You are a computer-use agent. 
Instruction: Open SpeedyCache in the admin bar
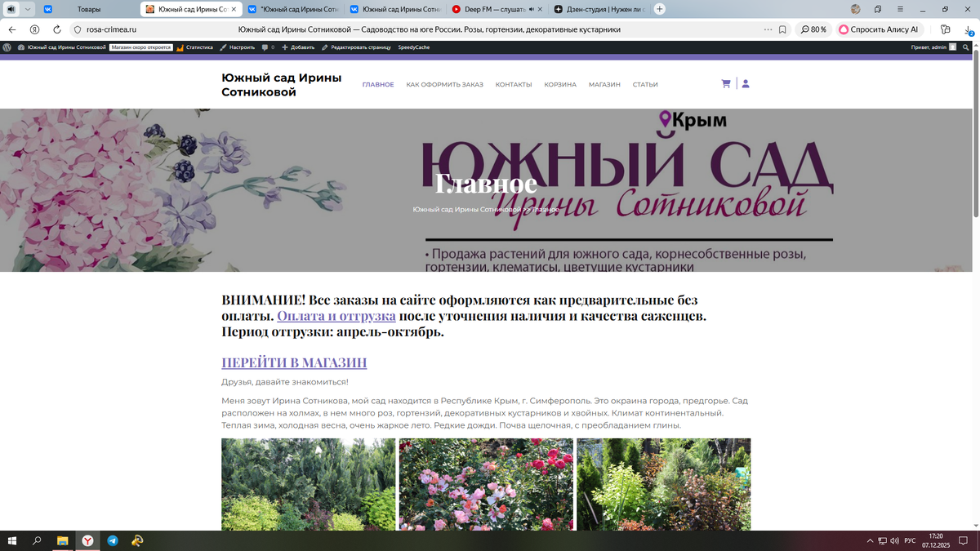tap(414, 47)
